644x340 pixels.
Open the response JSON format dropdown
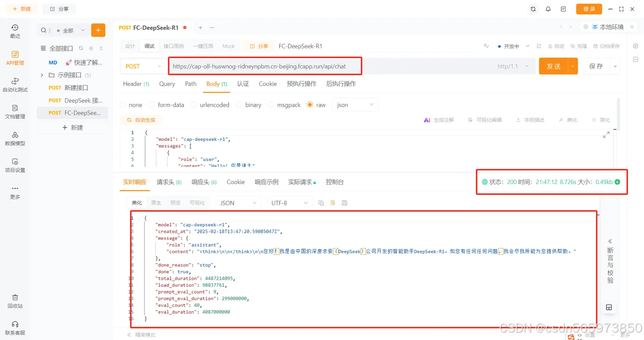[x=238, y=203]
